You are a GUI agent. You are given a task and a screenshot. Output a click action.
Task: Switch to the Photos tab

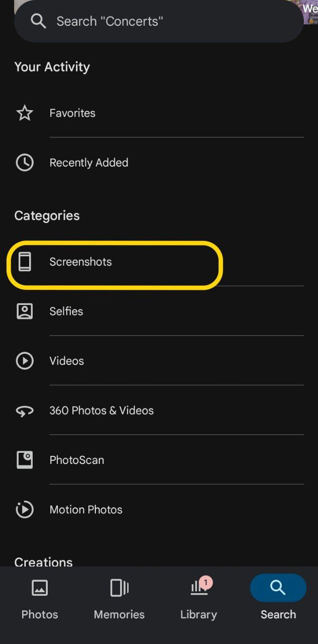coord(40,599)
